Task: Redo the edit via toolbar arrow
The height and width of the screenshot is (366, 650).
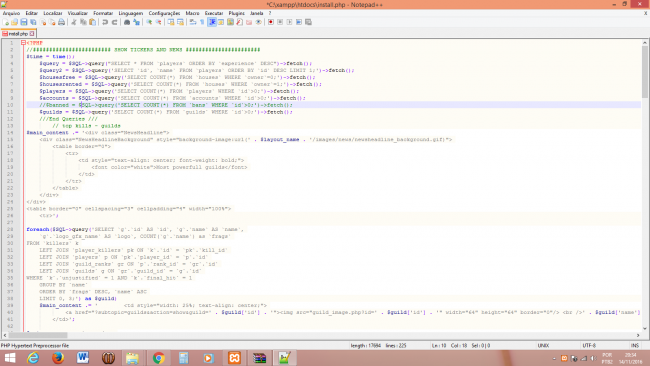Action: [x=114, y=22]
